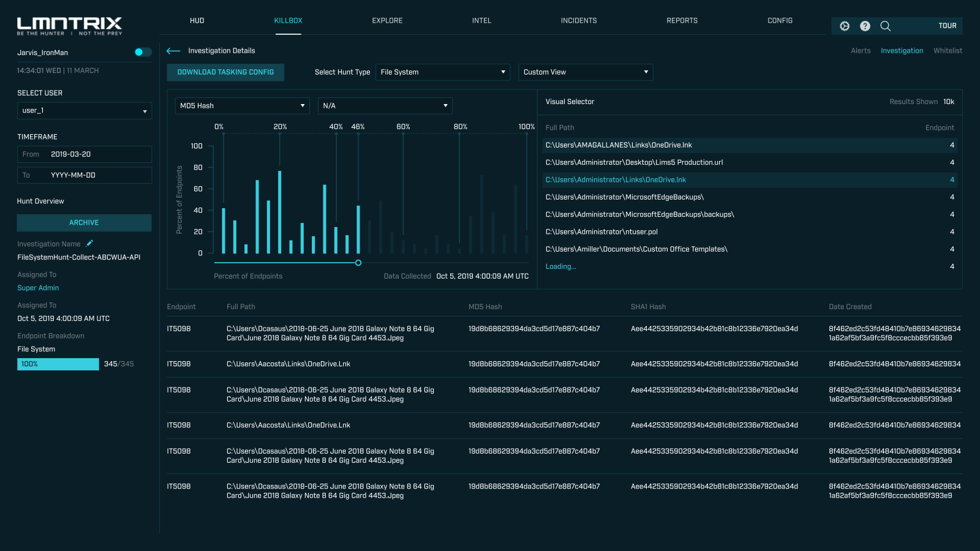The image size is (980, 551).
Task: Click the SHA1 Hash column header
Action: [x=648, y=307]
